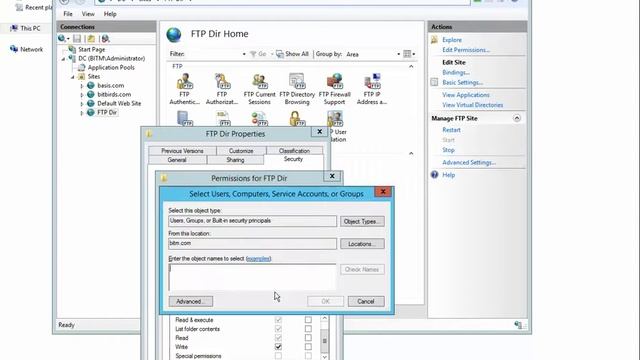Click the This PC icon in sidebar
This screenshot has height=360, width=640.
click(x=14, y=28)
